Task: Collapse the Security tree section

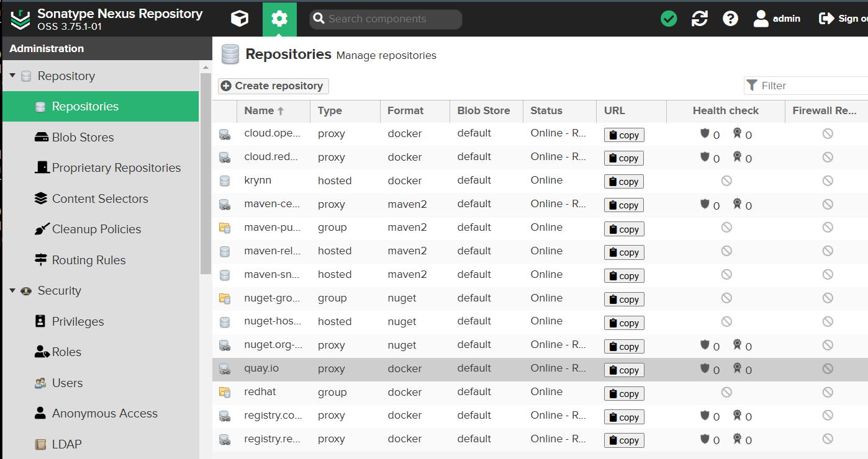Action: [x=12, y=290]
